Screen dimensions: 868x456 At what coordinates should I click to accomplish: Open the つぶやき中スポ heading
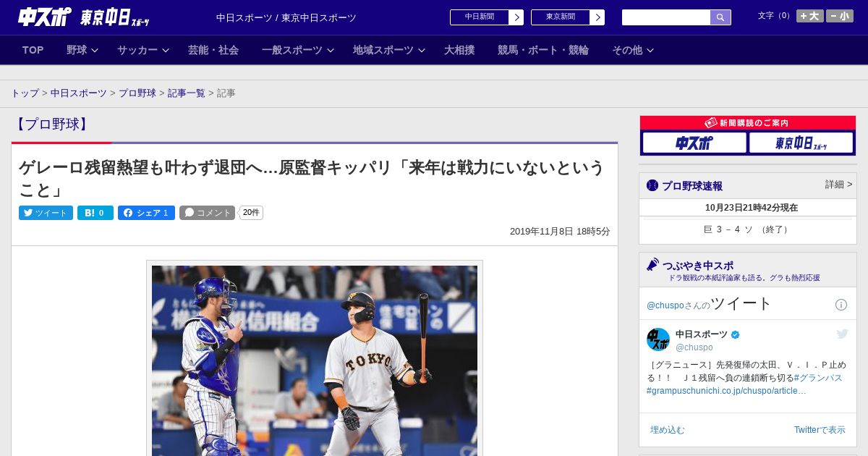coord(698,266)
